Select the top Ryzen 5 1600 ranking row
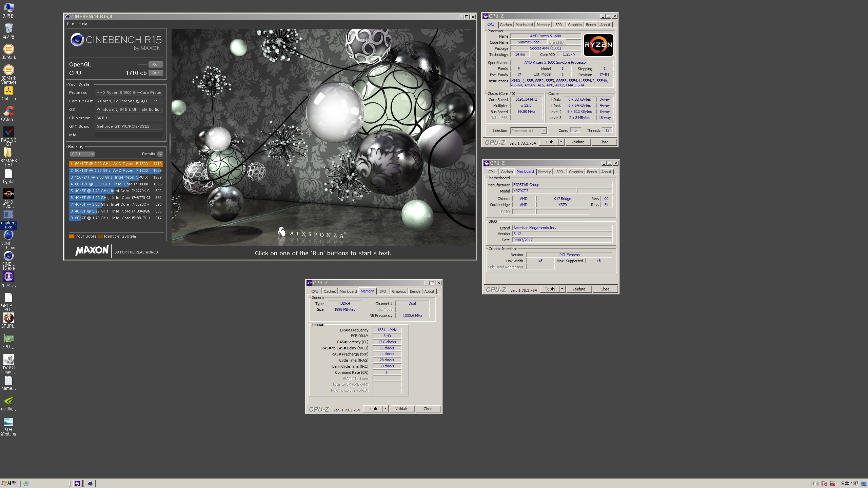Image resolution: width=868 pixels, height=488 pixels. (116, 164)
